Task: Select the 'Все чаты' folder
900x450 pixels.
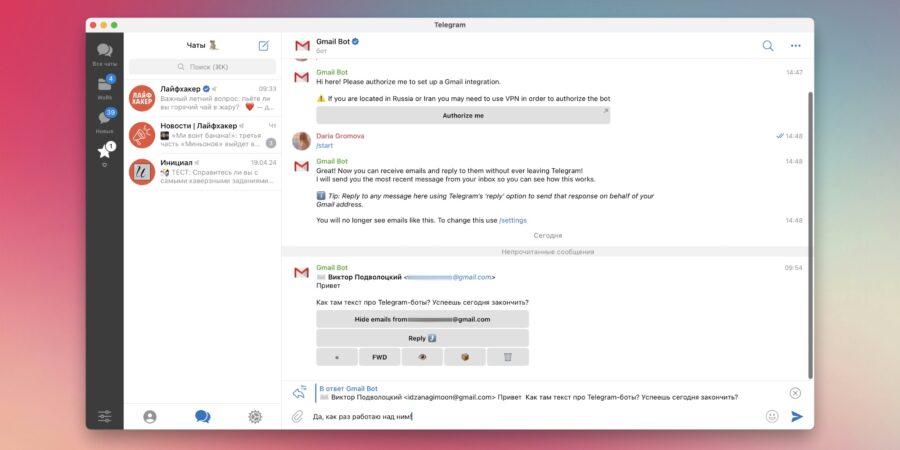Action: point(105,53)
